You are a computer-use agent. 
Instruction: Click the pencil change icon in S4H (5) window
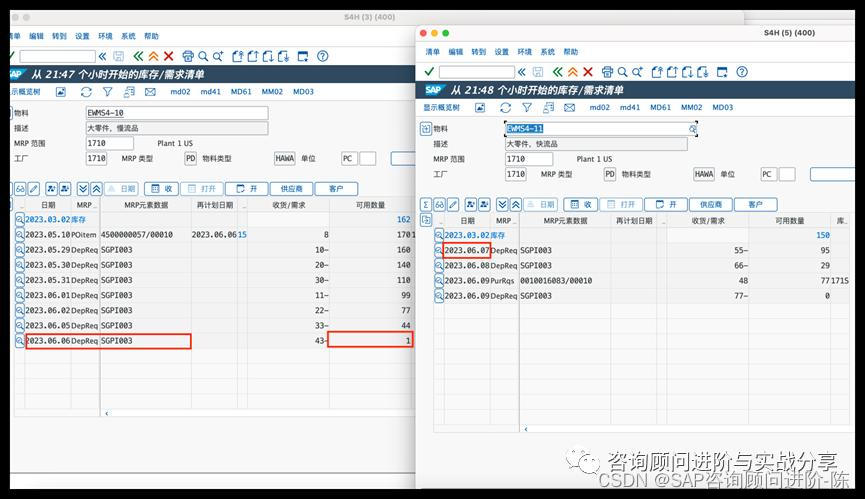(453, 205)
